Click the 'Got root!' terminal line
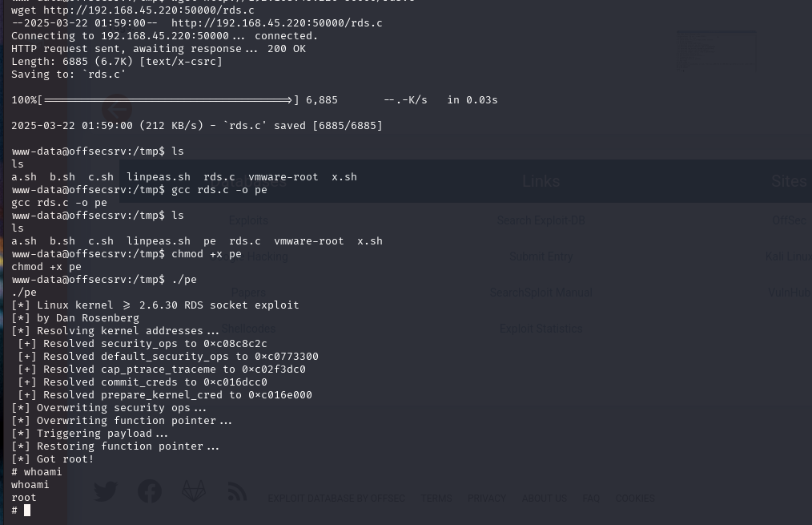Viewport: 812px width, 525px height. (52, 459)
